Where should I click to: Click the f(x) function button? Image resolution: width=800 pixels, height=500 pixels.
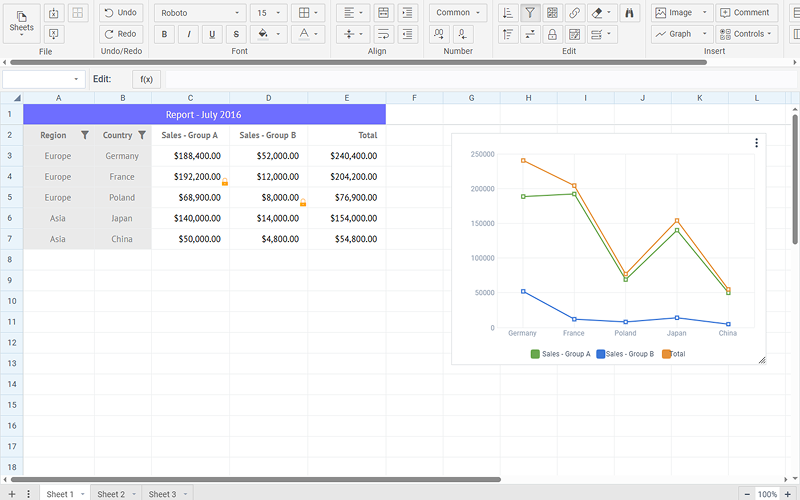146,79
